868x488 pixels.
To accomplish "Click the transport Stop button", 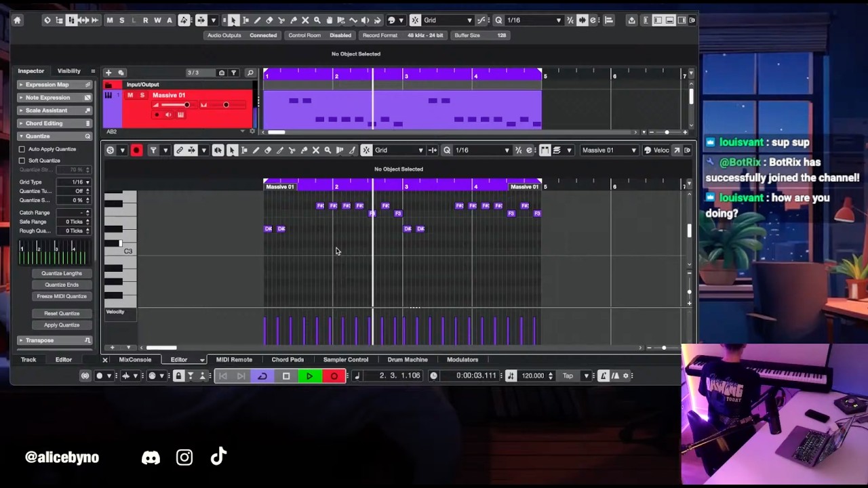I will point(286,375).
